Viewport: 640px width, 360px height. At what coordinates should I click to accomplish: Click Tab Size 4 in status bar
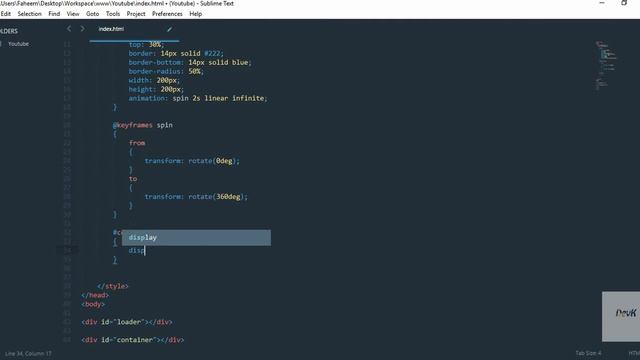tap(588, 353)
